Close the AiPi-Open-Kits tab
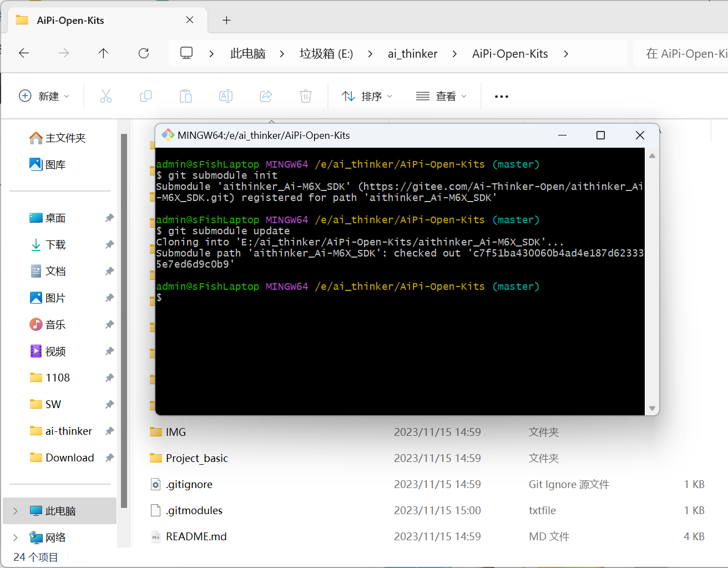Viewport: 728px width, 568px height. pos(190,20)
